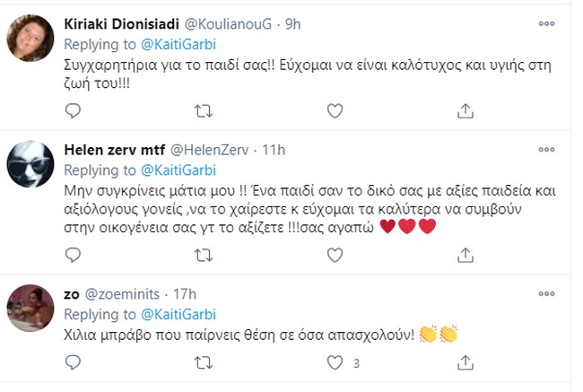Like Kiriaki Dionisiadi's tweet
583x392 pixels.
334,111
